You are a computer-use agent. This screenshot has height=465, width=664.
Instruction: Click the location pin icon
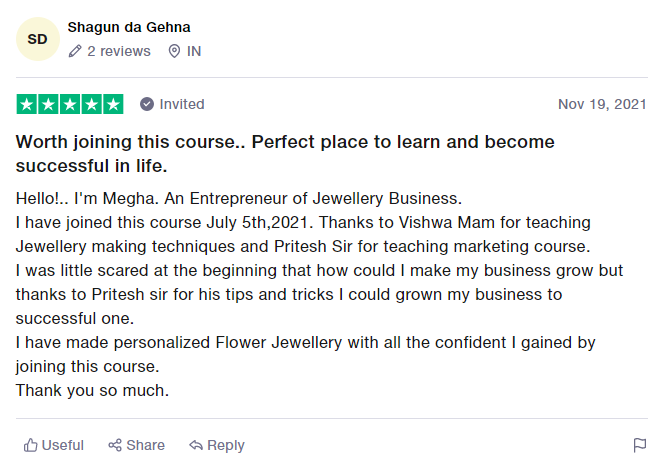(x=174, y=51)
